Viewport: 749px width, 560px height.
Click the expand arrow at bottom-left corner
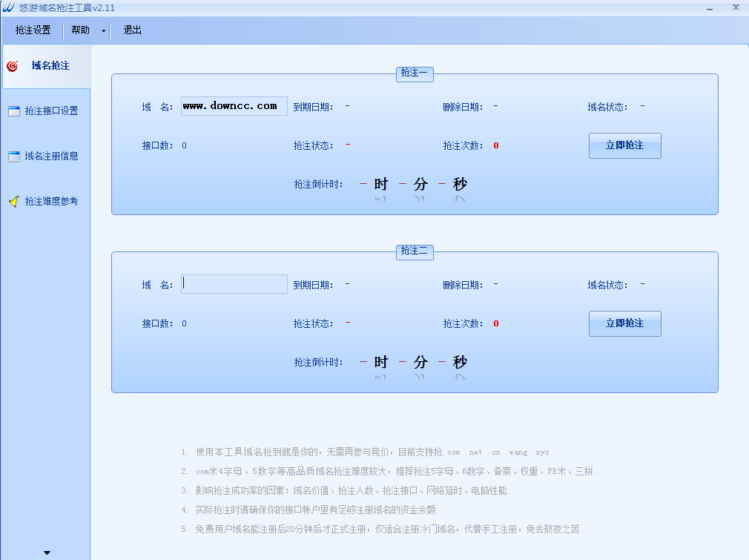coord(47,552)
